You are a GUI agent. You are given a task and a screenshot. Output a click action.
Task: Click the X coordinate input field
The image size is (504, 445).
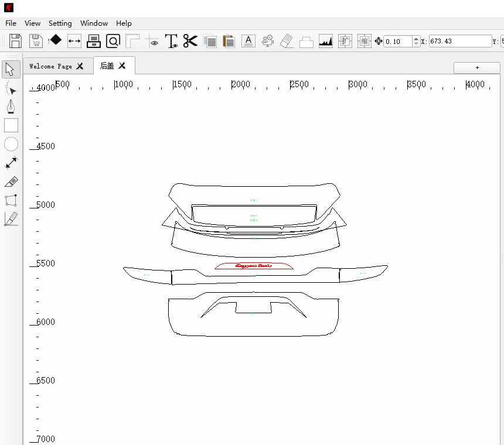[x=459, y=41]
